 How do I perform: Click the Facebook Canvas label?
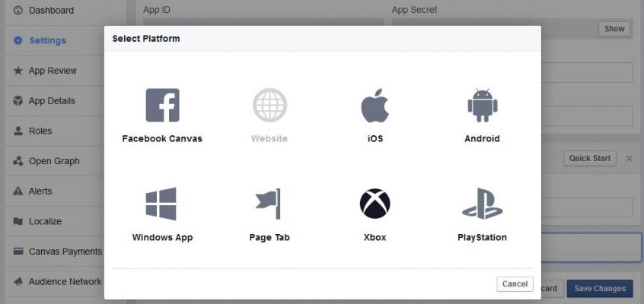[162, 138]
